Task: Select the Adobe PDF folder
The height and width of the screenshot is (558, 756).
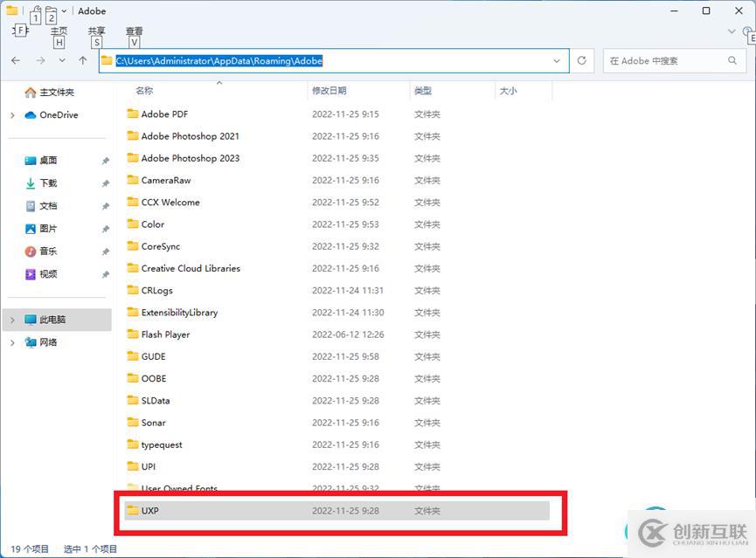Action: click(164, 114)
